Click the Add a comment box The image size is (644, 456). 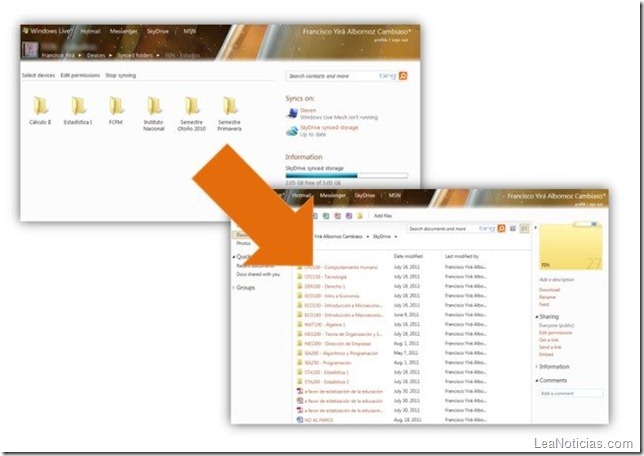click(571, 394)
